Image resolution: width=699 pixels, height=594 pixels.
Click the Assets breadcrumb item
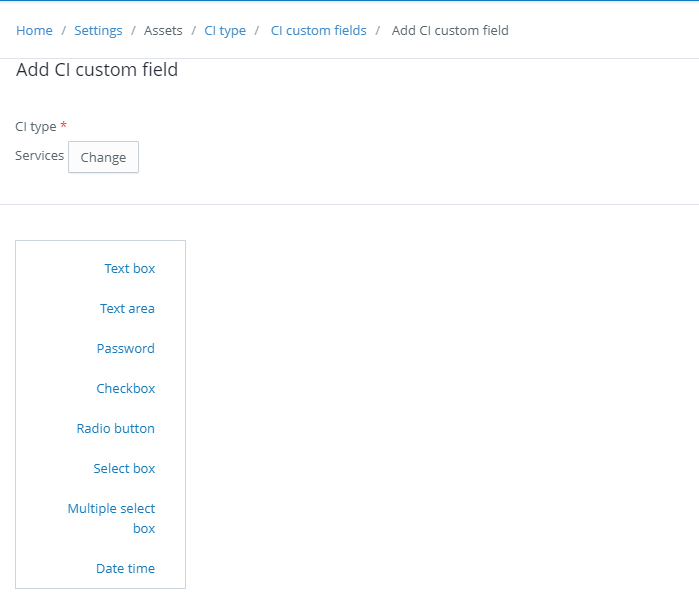163,30
